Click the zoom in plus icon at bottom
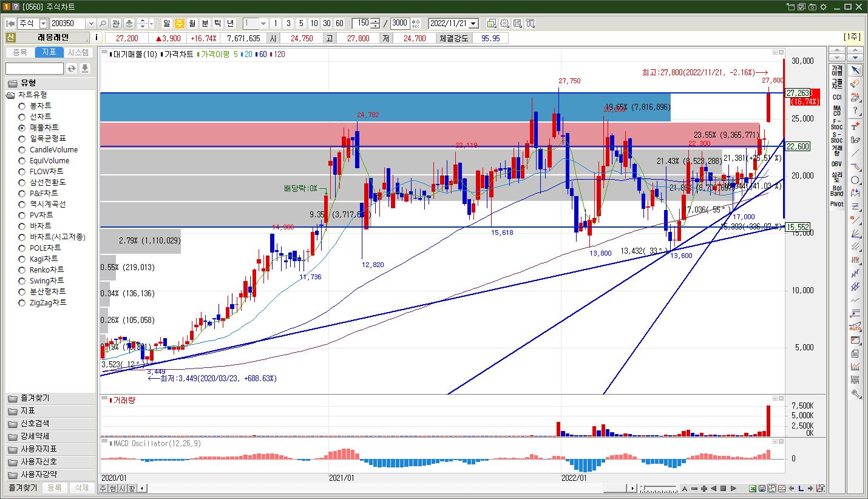868x499 pixels. (x=704, y=488)
